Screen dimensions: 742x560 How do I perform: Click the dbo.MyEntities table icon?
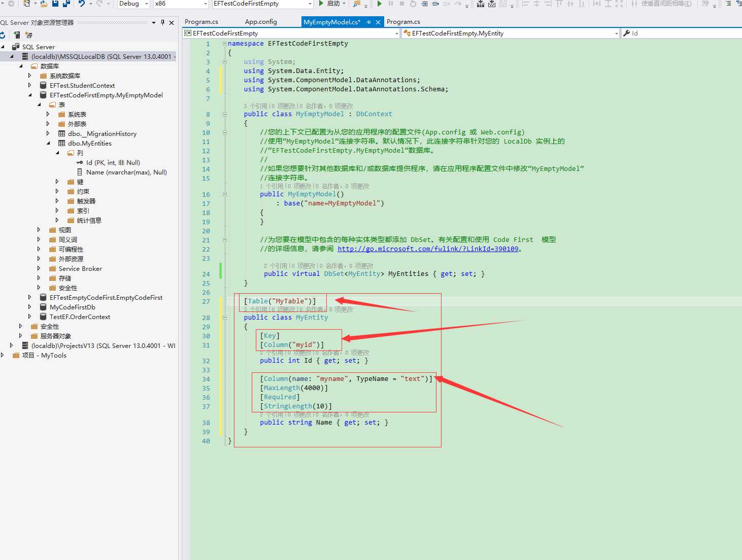pyautogui.click(x=61, y=144)
